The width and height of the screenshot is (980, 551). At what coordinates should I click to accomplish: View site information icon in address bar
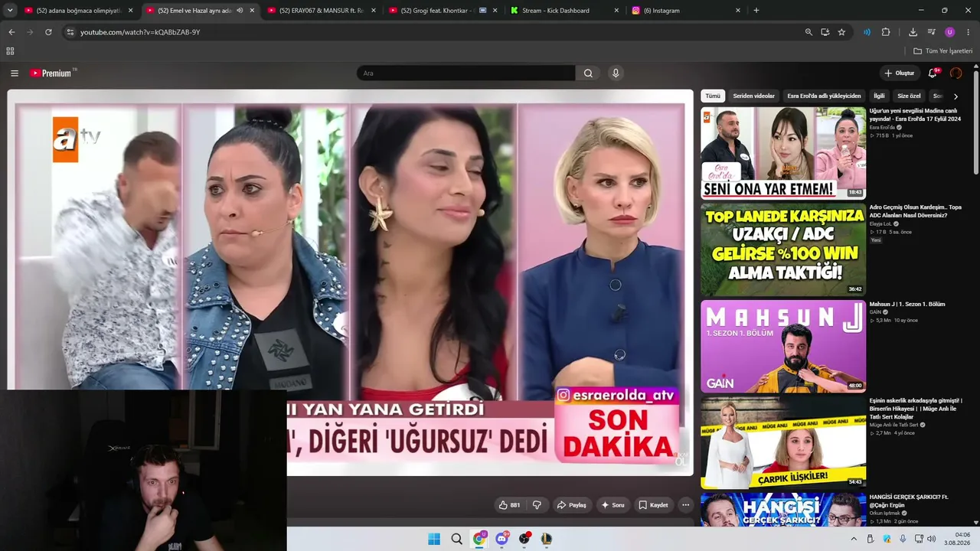coord(70,32)
